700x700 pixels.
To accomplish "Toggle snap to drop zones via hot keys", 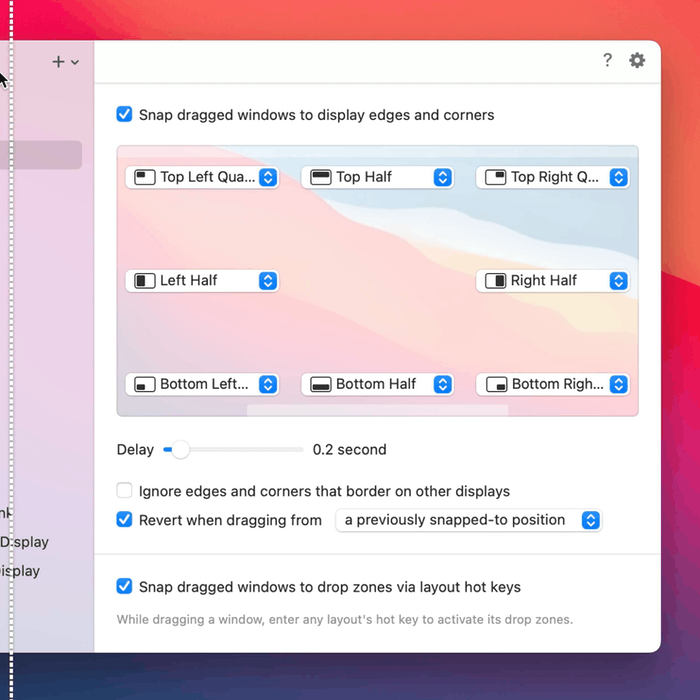I will tap(125, 587).
